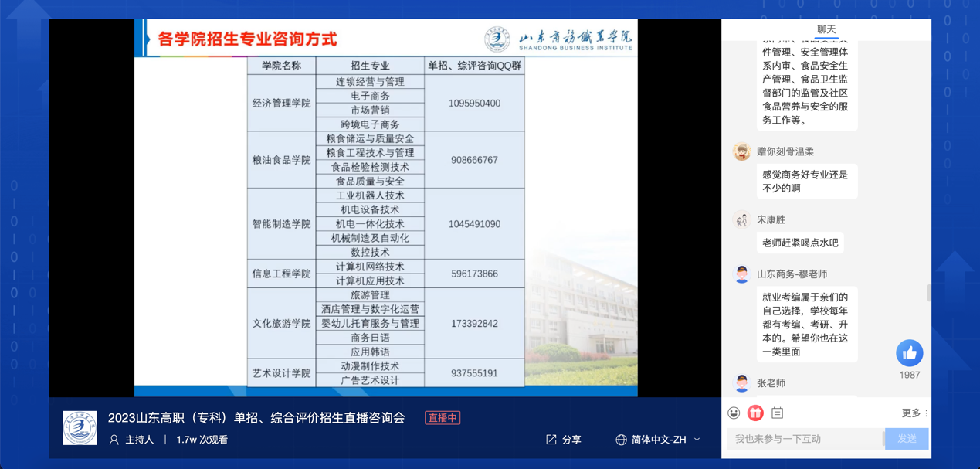
Task: Click the live video slide area
Action: (386, 209)
